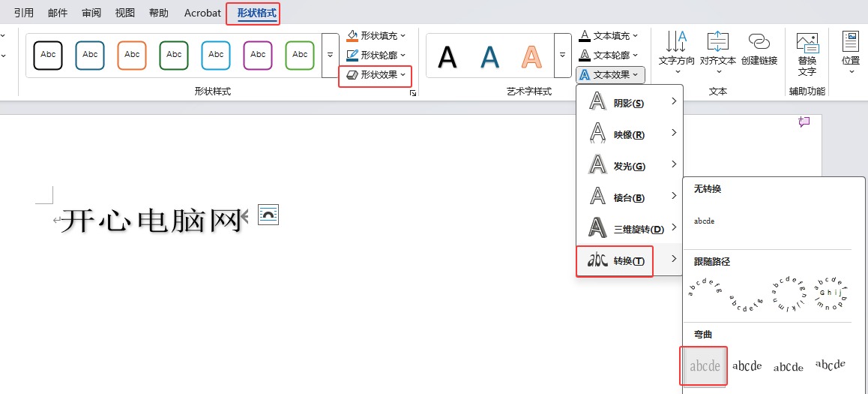Screen dimensions: 868x394
Task: Select the 发光 glow menu item
Action: click(x=628, y=166)
